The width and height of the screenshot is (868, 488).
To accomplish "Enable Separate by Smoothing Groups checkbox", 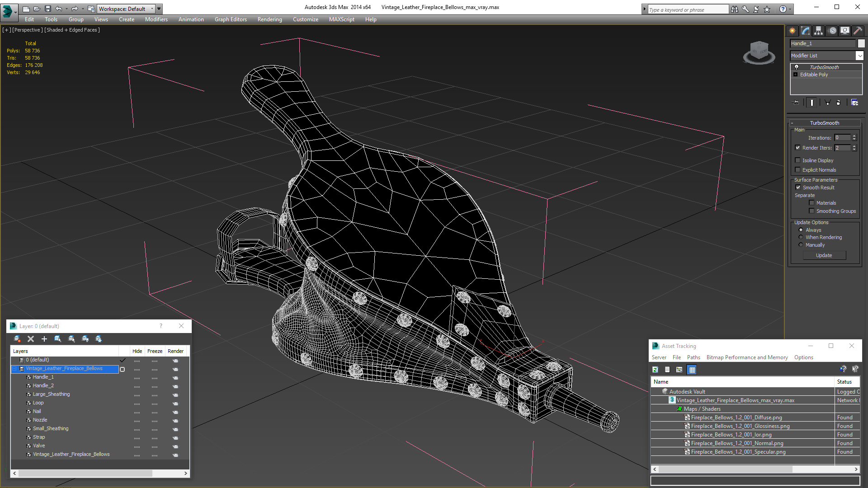I will point(811,211).
